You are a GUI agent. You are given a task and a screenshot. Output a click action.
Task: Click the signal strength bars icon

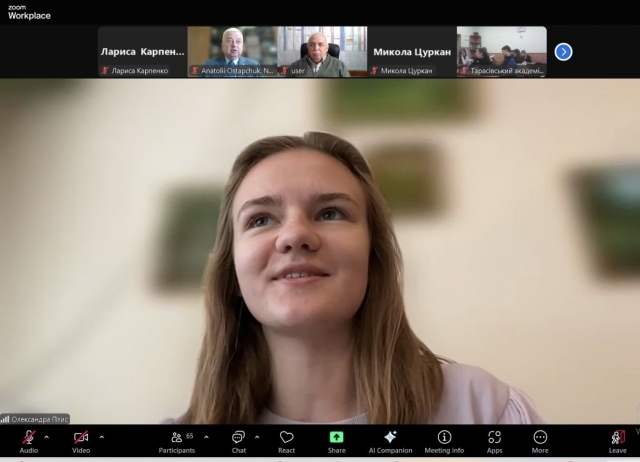[x=5, y=419]
